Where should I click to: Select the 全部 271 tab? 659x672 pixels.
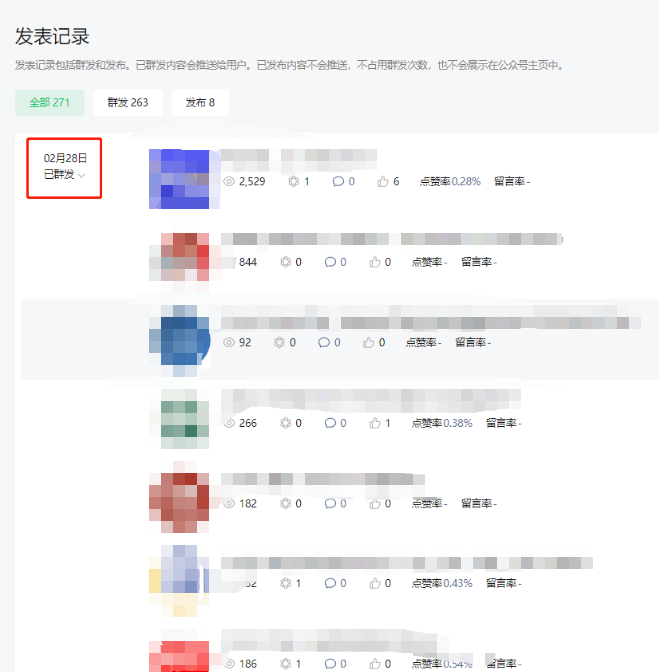coord(50,102)
